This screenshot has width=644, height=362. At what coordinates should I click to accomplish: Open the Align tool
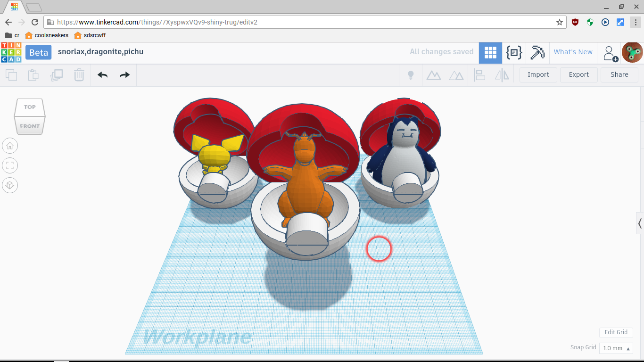479,75
